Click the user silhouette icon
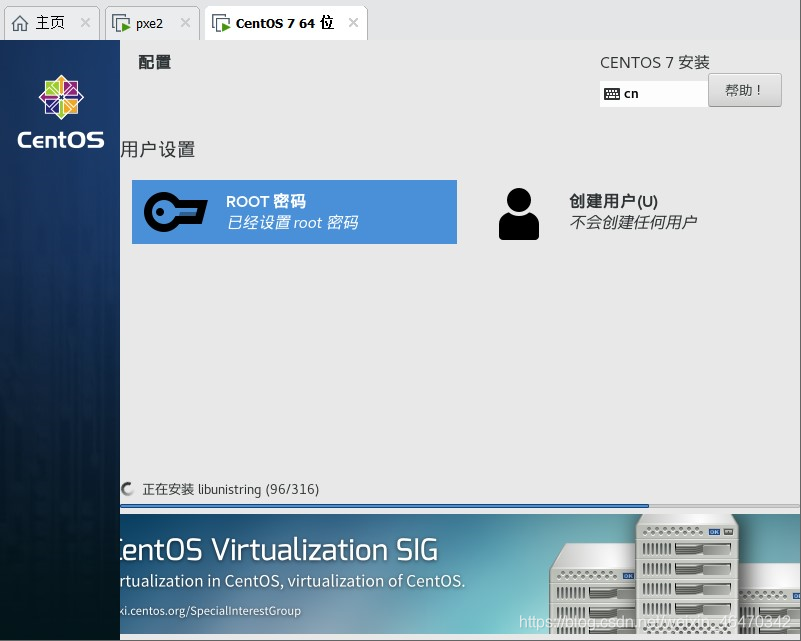Image resolution: width=801 pixels, height=641 pixels. (x=519, y=213)
